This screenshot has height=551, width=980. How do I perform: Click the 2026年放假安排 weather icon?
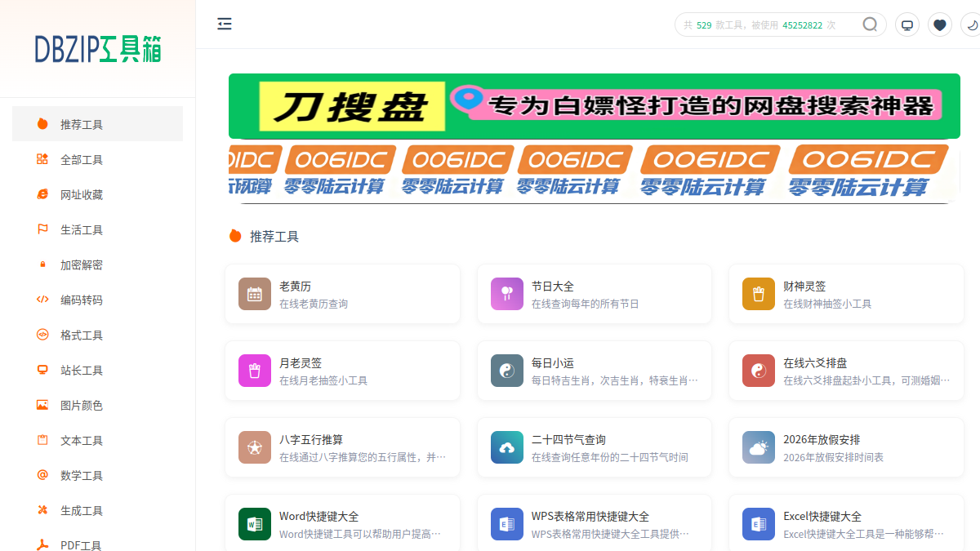(759, 447)
